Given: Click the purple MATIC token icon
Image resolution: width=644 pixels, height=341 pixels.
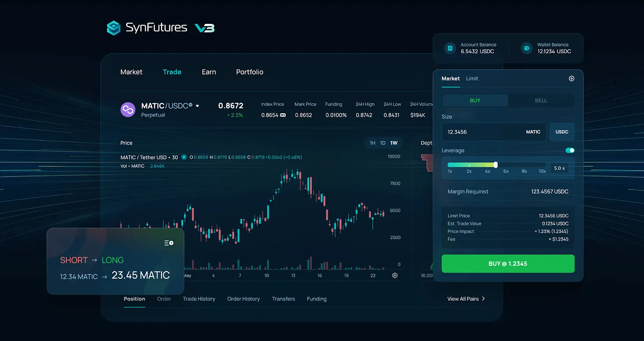Looking at the screenshot, I should 128,109.
